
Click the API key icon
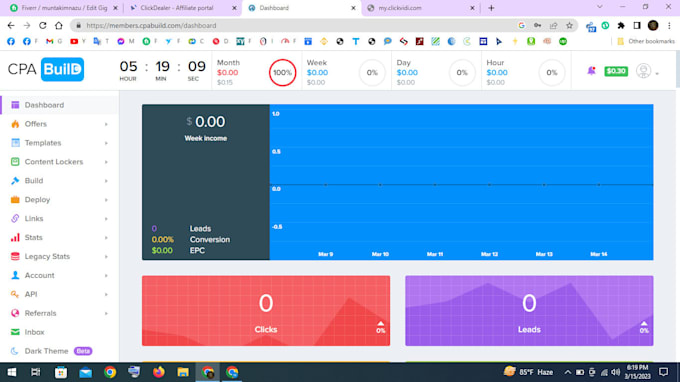[x=15, y=294]
